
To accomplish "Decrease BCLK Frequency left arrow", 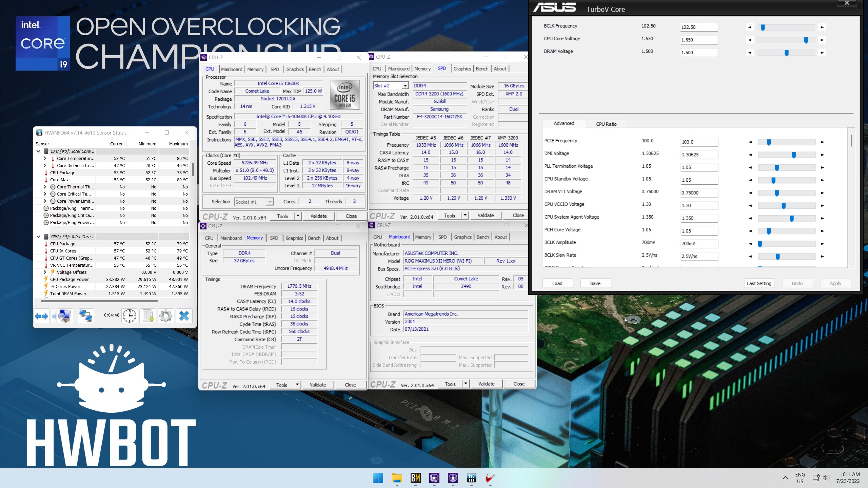I will tap(750, 27).
